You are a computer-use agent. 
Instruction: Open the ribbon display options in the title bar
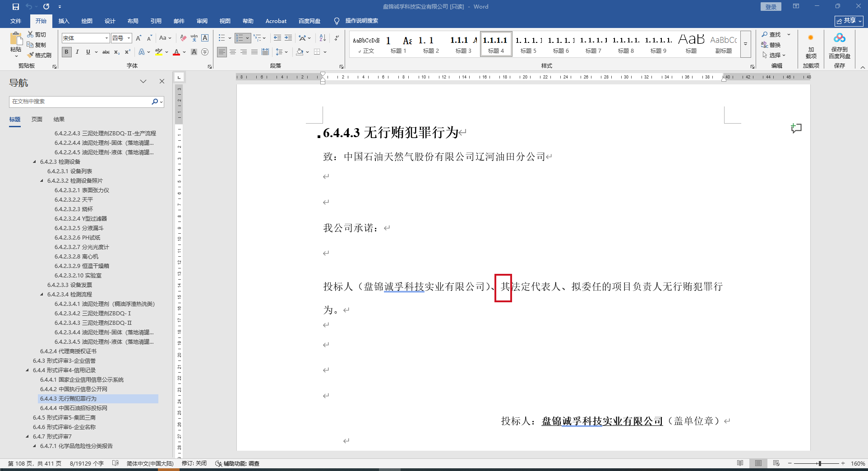click(796, 6)
